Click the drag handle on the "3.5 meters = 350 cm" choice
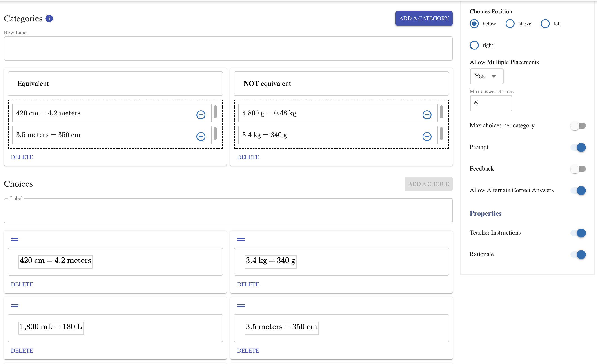 point(241,305)
